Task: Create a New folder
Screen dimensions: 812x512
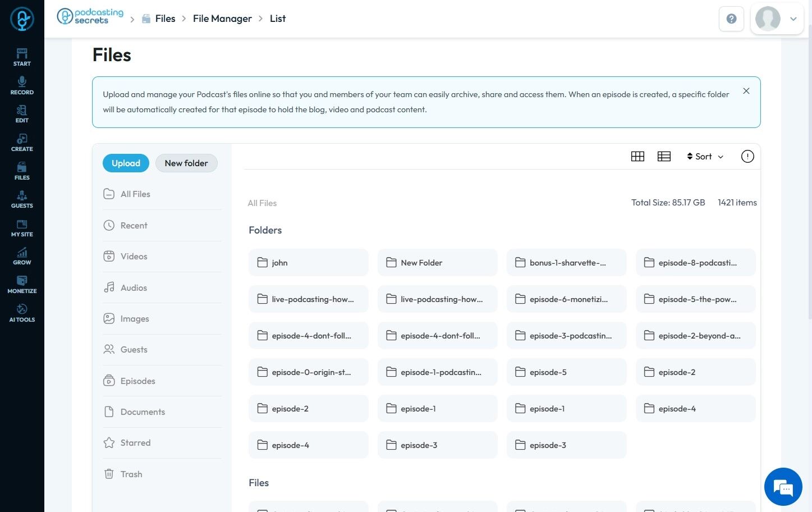Action: tap(186, 163)
